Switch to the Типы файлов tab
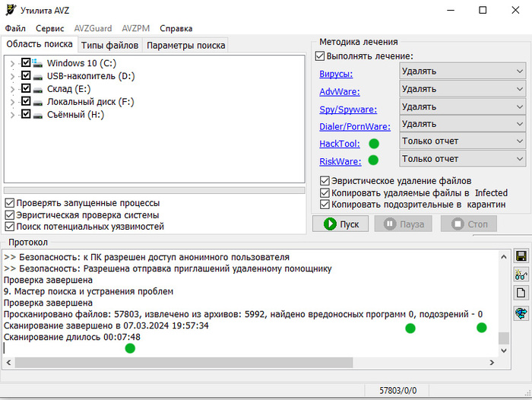 109,45
